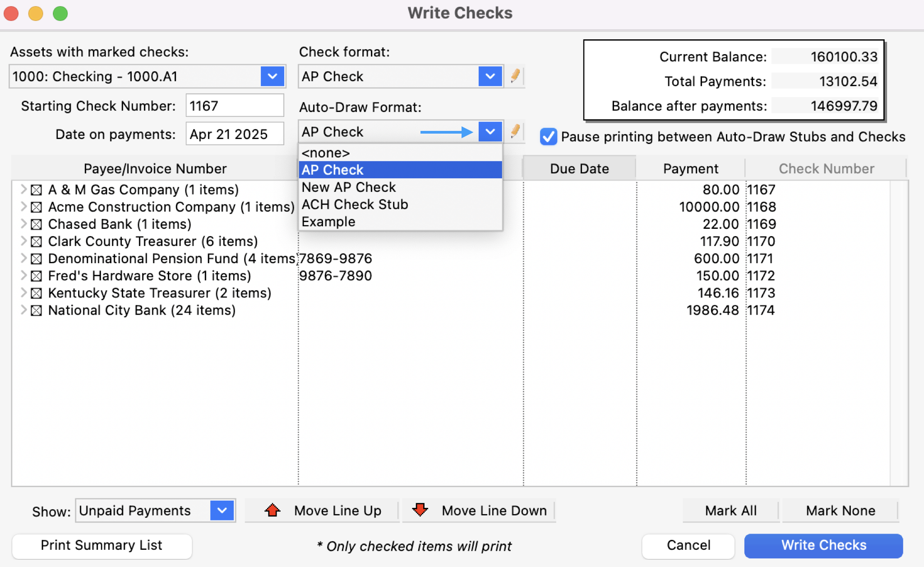
Task: Select New AP Check from list
Action: click(x=348, y=187)
